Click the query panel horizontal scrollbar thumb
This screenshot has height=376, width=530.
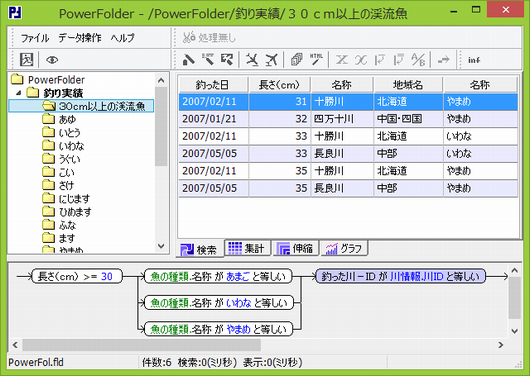point(142,345)
